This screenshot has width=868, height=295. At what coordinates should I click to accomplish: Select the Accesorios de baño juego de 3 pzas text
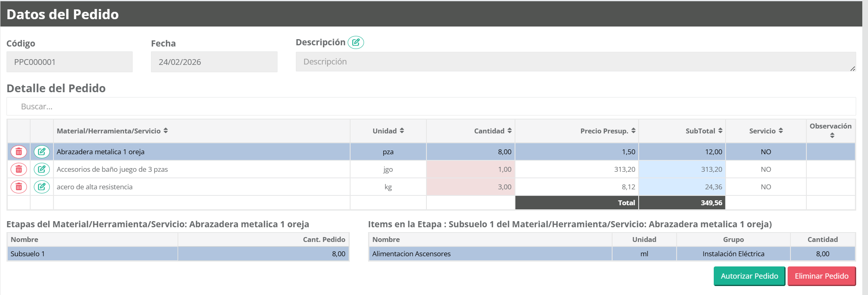(x=112, y=169)
